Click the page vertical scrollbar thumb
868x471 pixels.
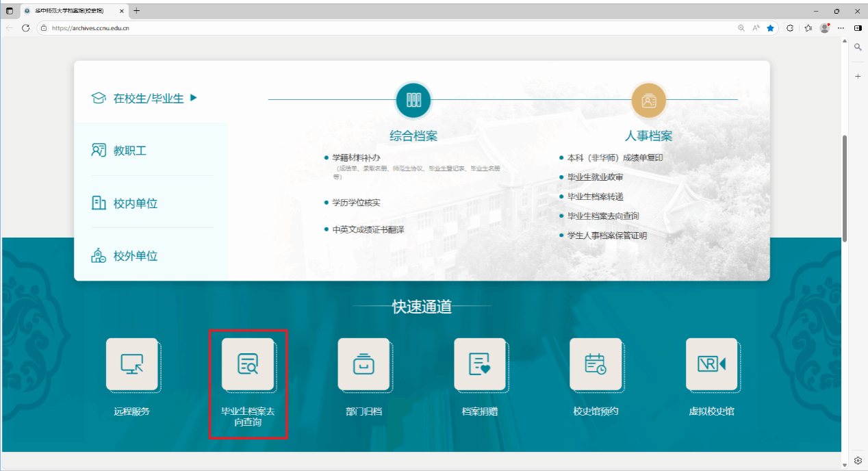[x=845, y=188]
